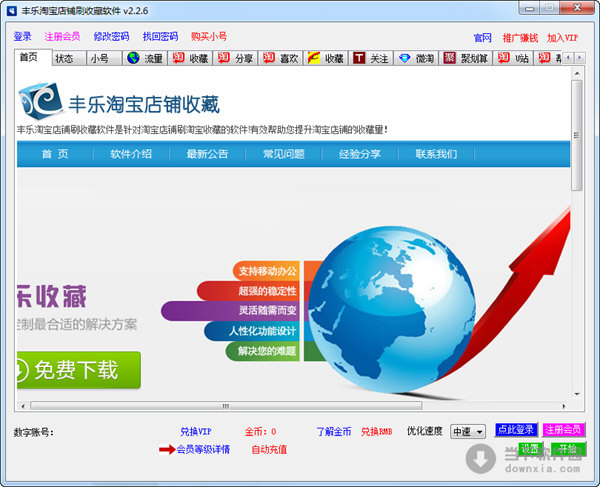Open the 聚划算 tab
This screenshot has width=600, height=487.
[466, 58]
